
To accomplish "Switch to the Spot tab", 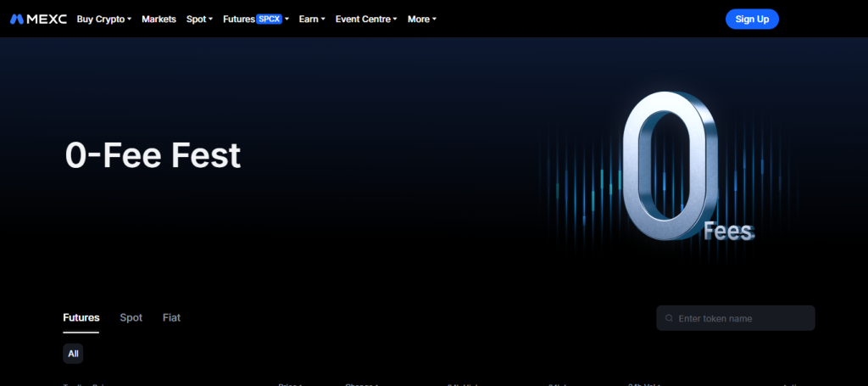I will pyautogui.click(x=131, y=318).
